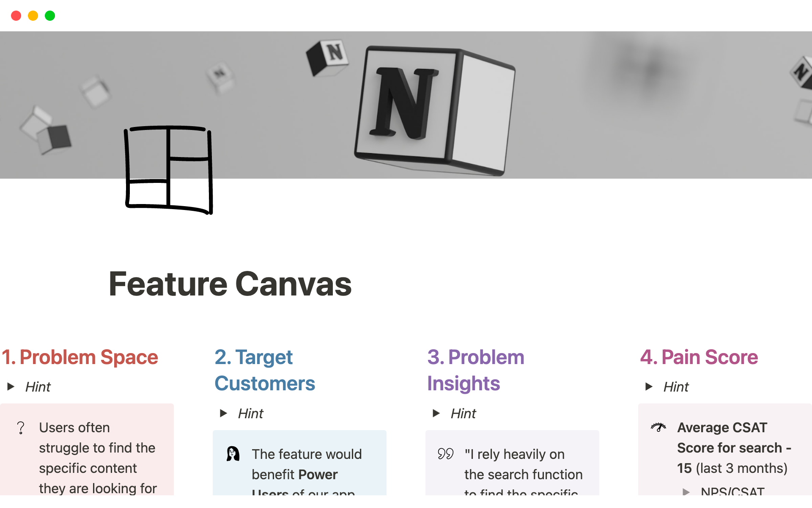Toggle the Hint block under Pain Score

[x=648, y=387]
